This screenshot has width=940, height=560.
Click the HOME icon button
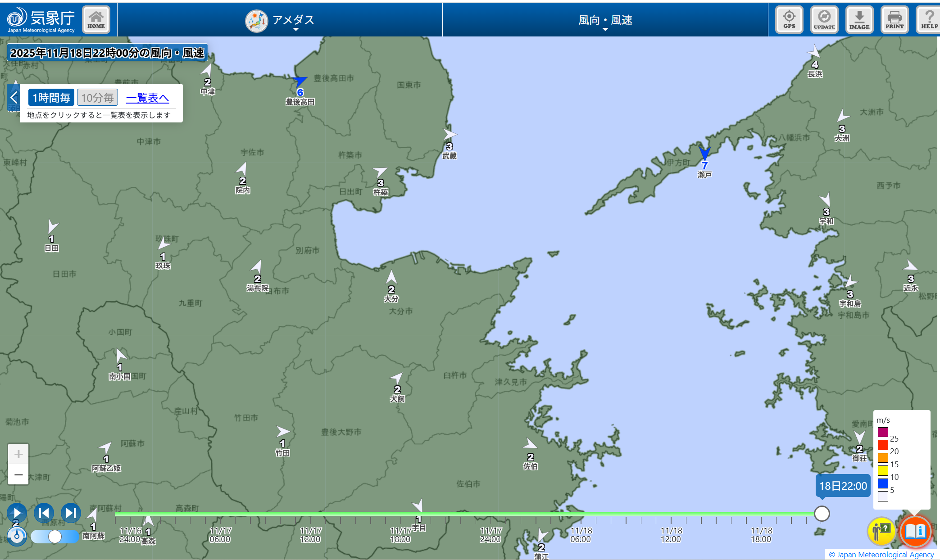[x=96, y=20]
